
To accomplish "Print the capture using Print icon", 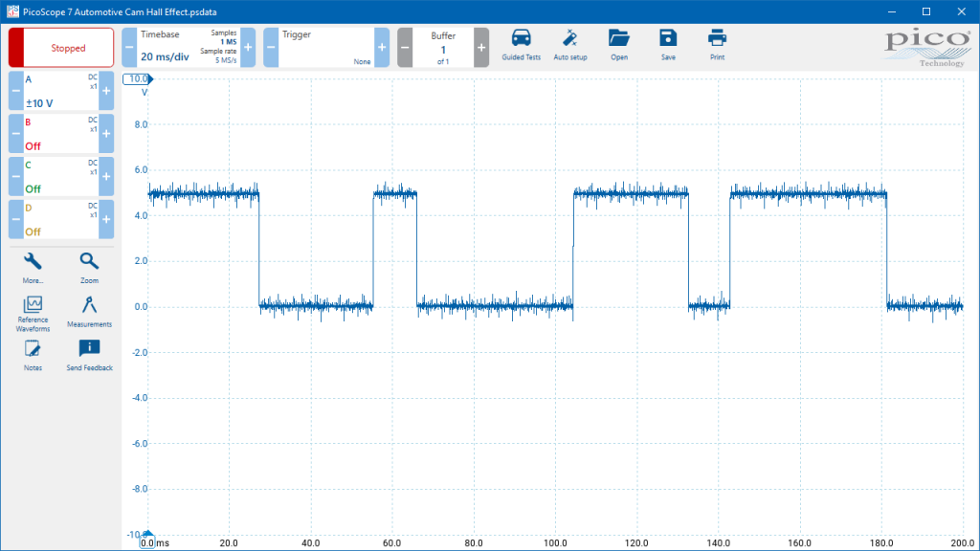I will pos(717,46).
